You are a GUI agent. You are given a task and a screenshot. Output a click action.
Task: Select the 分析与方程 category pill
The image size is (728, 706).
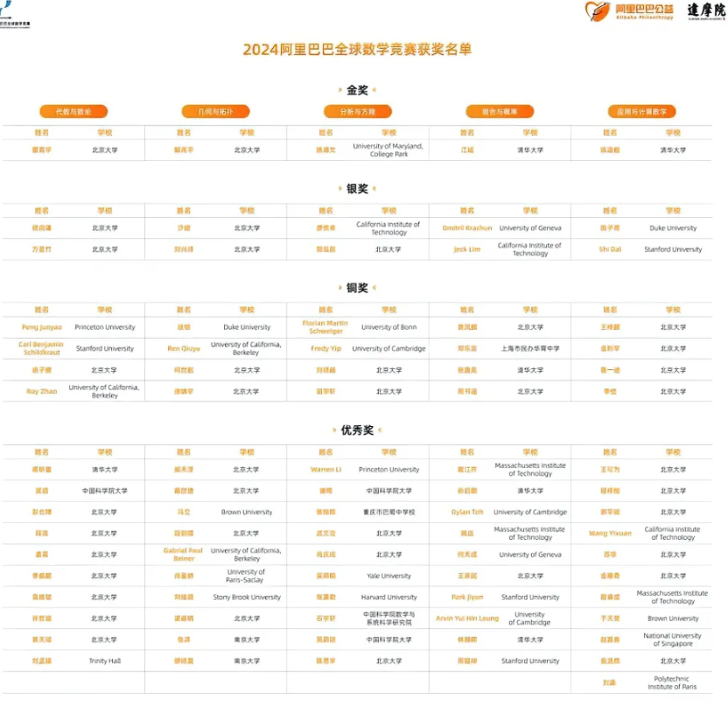point(358,111)
